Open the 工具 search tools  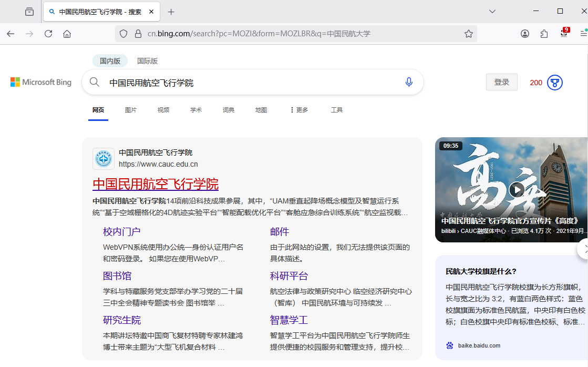[337, 110]
